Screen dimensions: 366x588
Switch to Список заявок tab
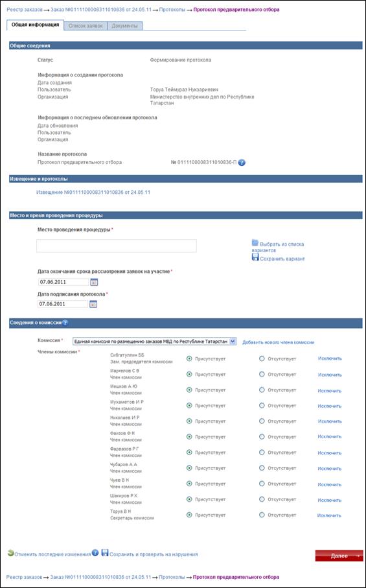[x=86, y=26]
